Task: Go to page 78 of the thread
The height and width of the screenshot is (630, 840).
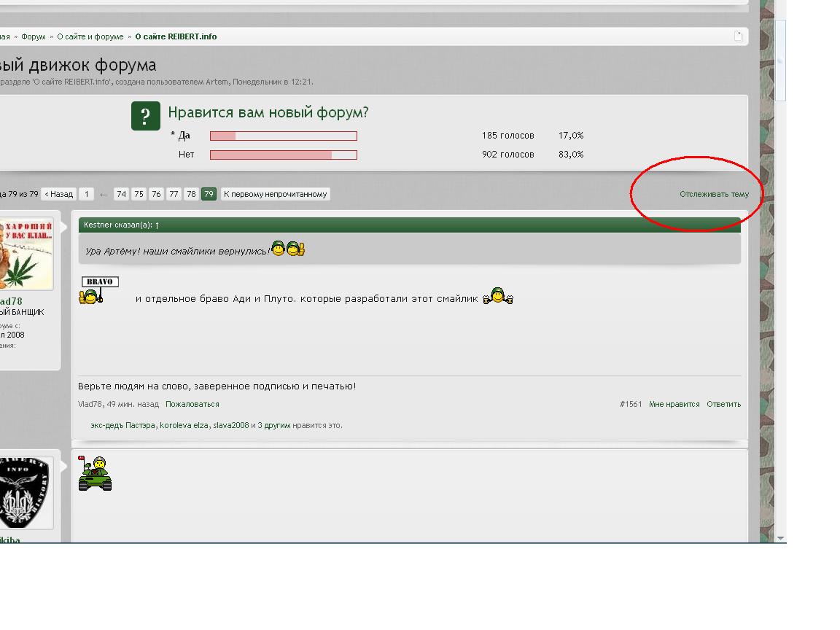Action: [191, 194]
